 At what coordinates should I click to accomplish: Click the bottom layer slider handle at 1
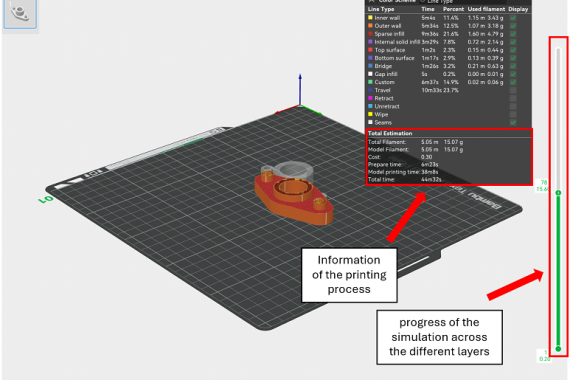(558, 349)
